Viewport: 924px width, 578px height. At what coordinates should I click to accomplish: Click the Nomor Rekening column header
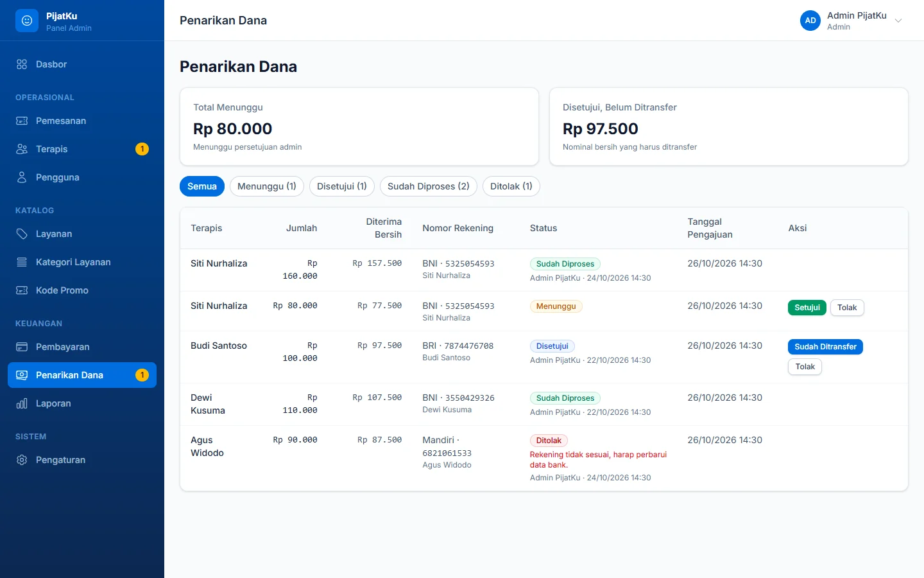click(x=458, y=228)
